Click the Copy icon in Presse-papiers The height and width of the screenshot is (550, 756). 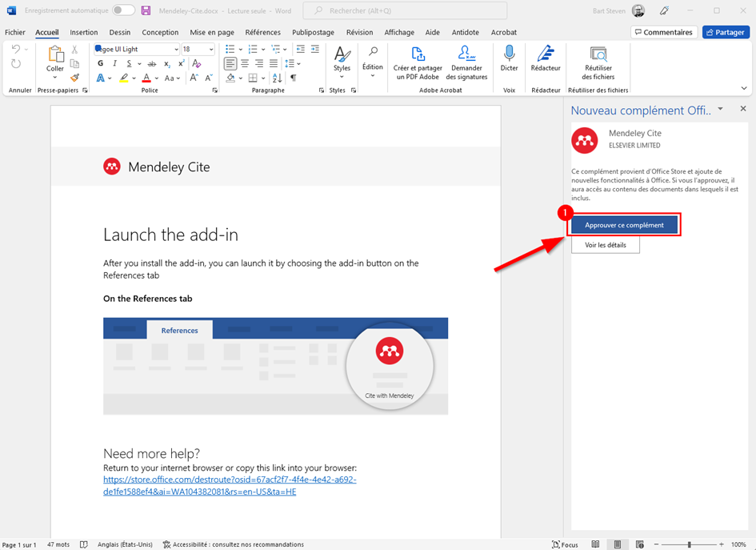tap(74, 64)
